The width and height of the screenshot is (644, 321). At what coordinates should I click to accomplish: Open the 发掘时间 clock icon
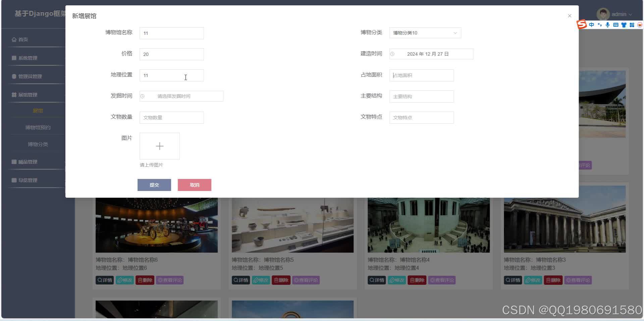tap(142, 96)
